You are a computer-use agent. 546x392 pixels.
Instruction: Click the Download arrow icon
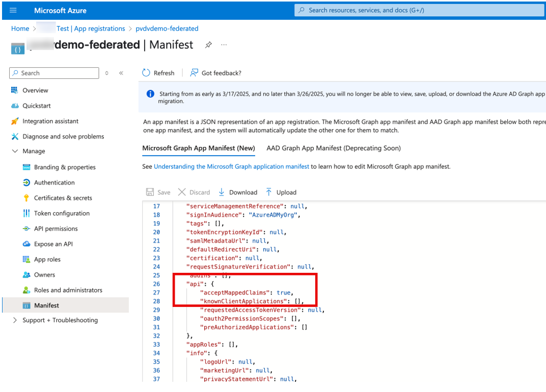click(222, 192)
